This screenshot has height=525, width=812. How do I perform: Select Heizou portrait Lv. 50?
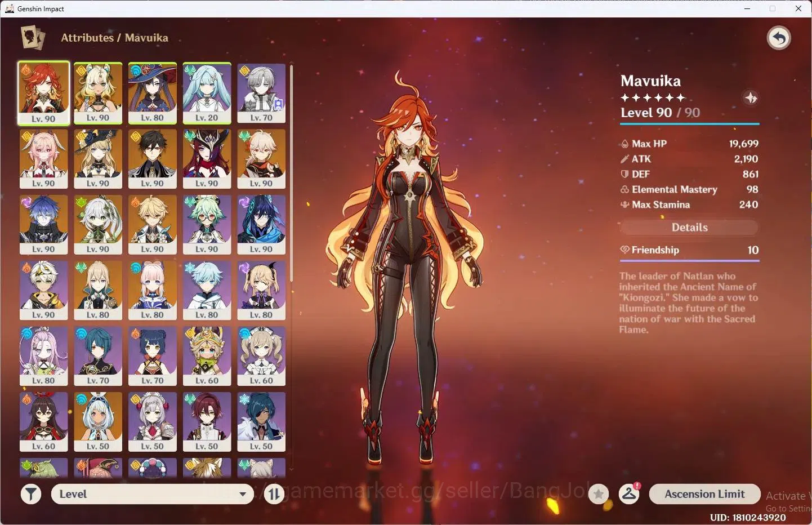point(207,422)
